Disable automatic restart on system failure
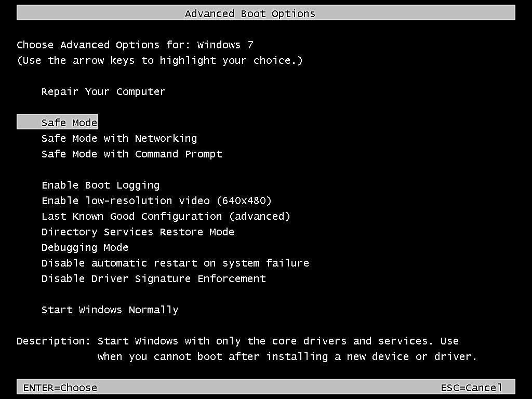 point(175,263)
